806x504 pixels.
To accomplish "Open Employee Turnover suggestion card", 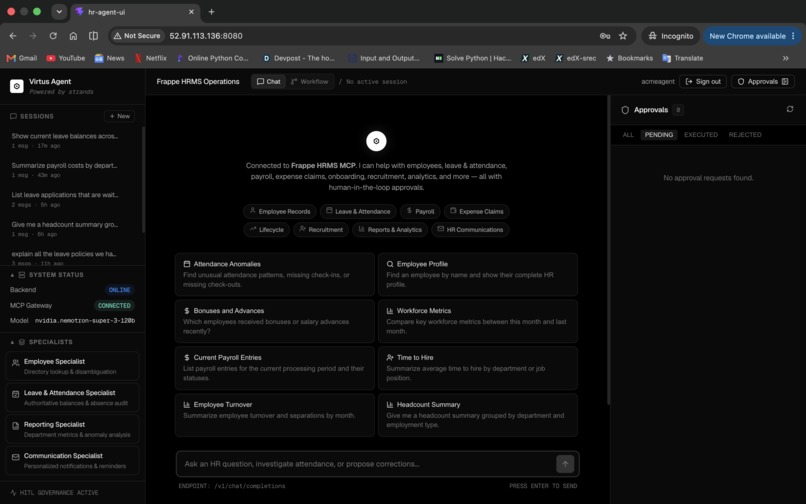I will click(274, 415).
